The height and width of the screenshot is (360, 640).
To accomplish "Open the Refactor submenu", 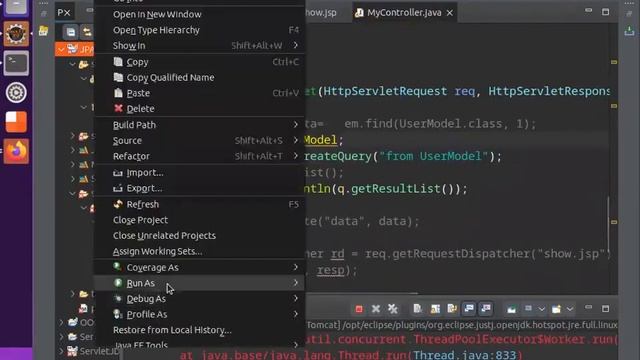I will (200, 156).
